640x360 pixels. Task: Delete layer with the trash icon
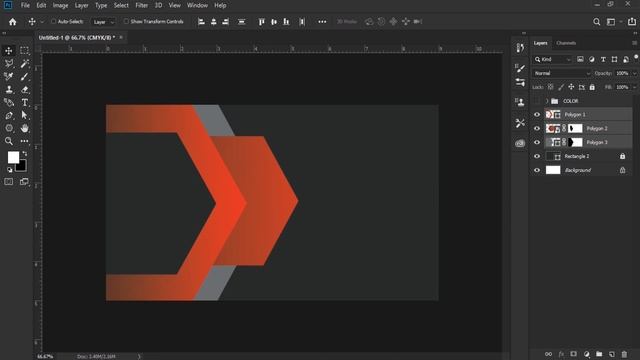point(624,354)
